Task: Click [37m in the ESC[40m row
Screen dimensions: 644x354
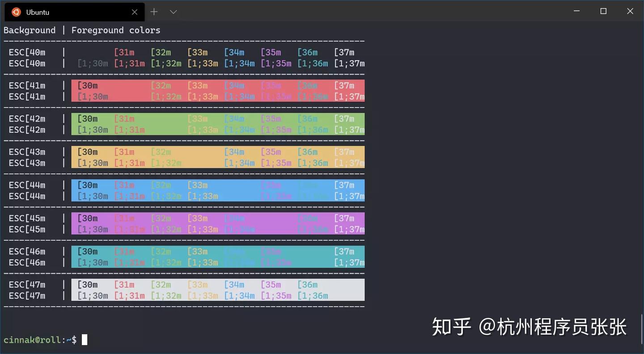Action: tap(344, 52)
